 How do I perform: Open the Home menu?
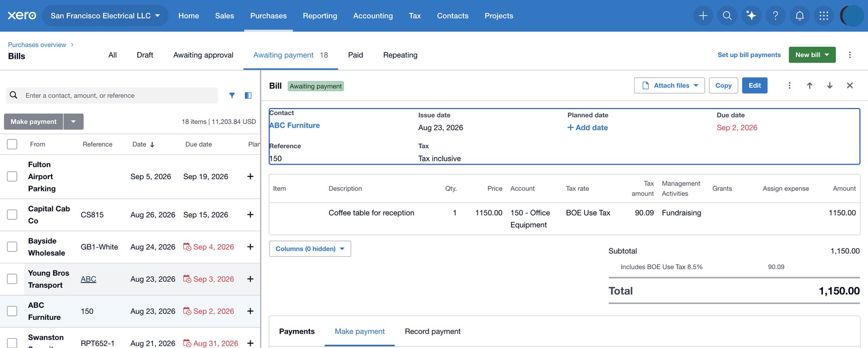click(x=189, y=16)
